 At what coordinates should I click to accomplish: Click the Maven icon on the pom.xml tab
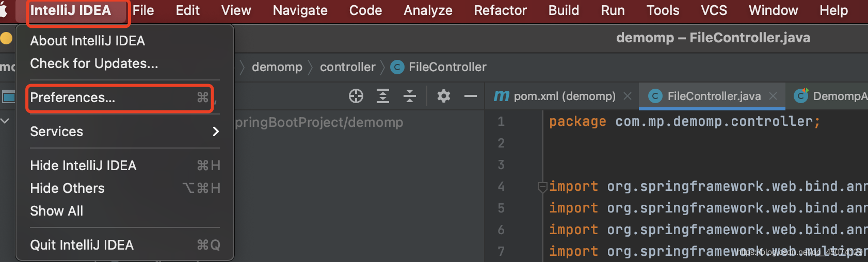tap(502, 96)
